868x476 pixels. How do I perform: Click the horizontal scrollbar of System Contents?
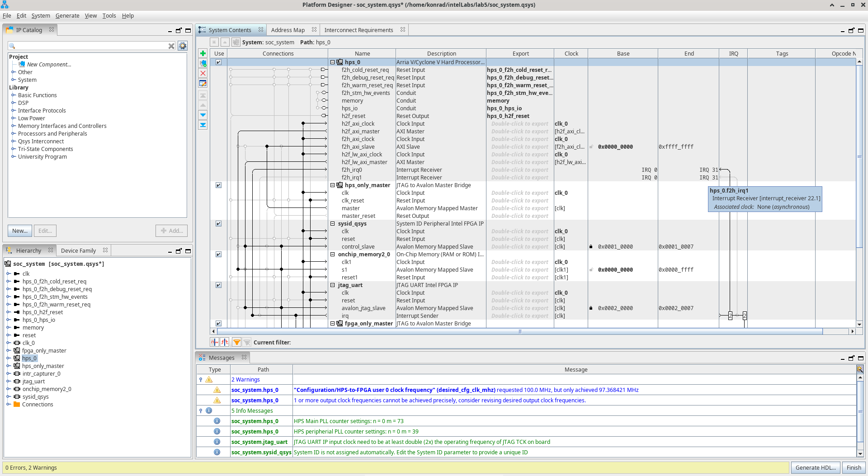[520, 332]
